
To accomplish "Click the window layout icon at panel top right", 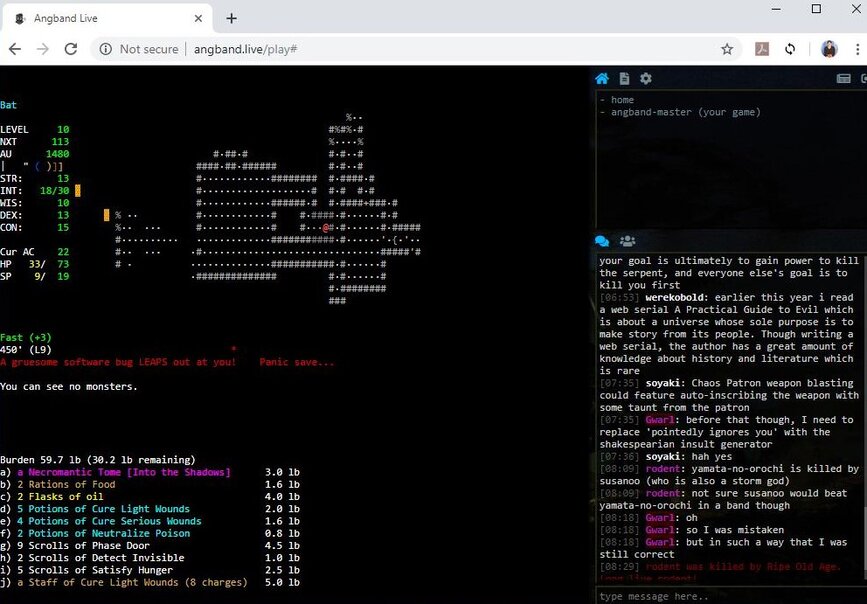I will (x=843, y=78).
